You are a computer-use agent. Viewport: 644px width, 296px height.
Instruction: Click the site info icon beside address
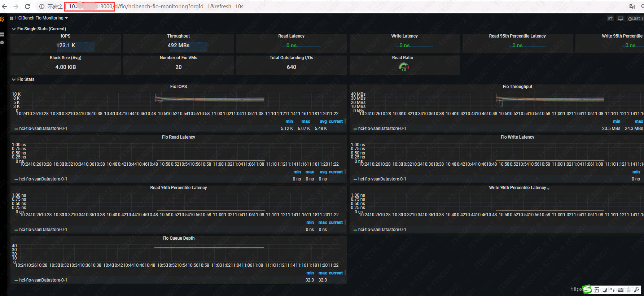(x=42, y=6)
